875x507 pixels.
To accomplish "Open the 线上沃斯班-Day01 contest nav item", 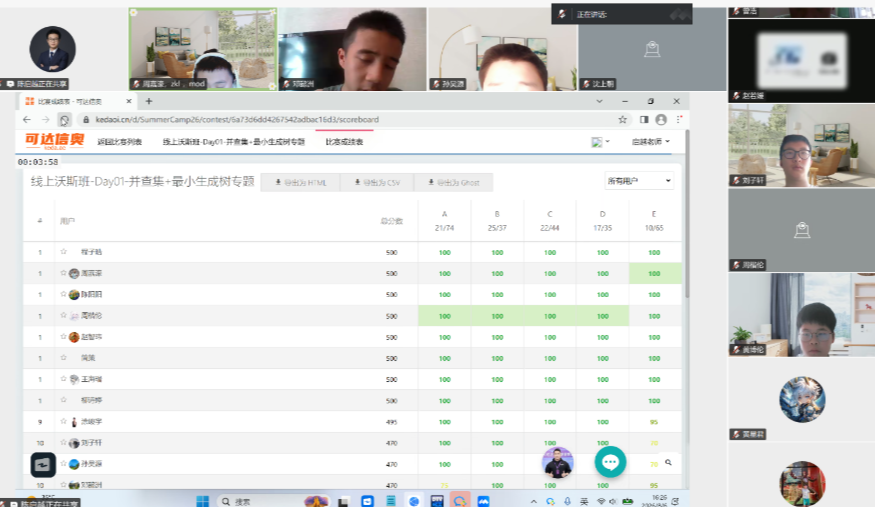I will 234,142.
